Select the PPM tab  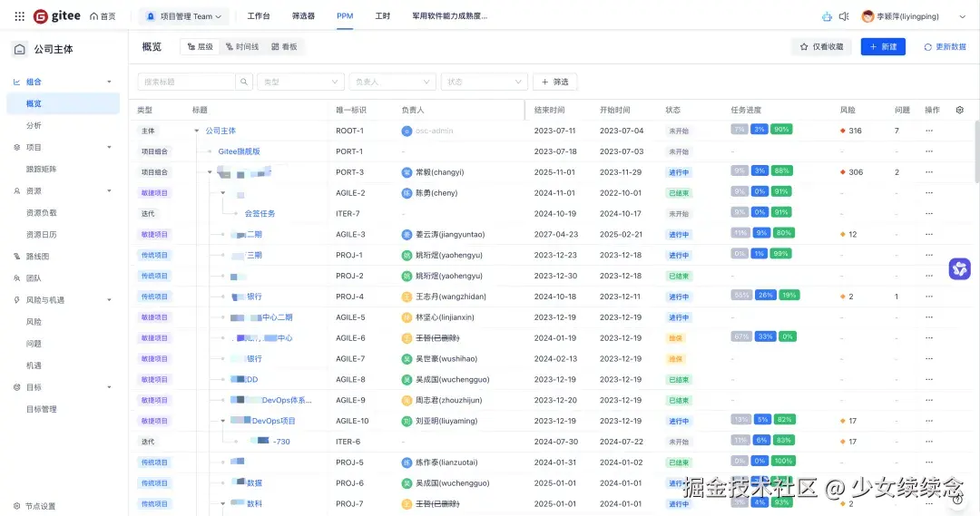click(345, 16)
